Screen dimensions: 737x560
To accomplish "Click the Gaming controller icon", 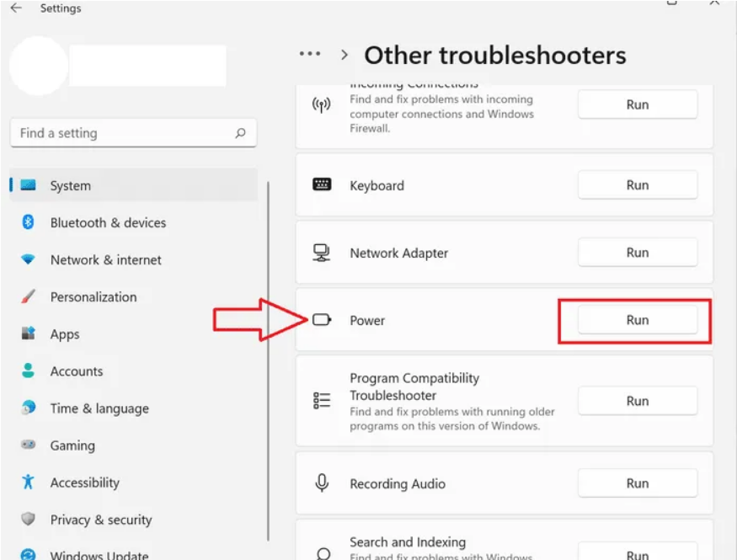I will pyautogui.click(x=28, y=445).
